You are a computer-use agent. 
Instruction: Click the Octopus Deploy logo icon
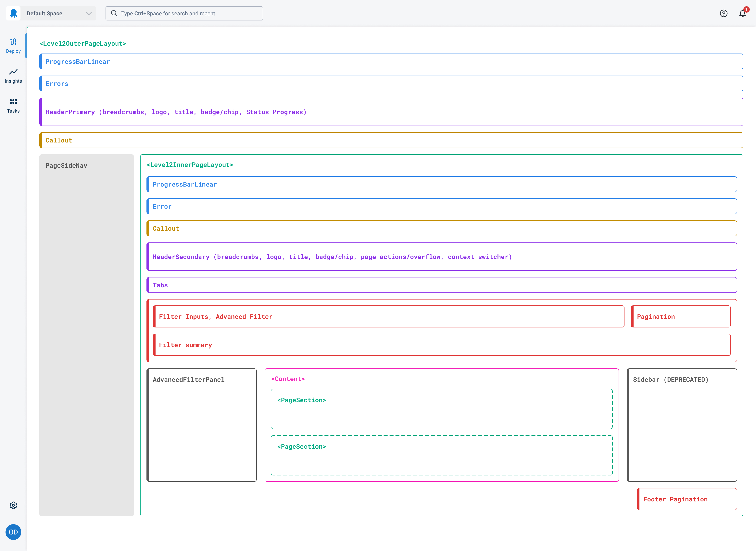tap(13, 13)
